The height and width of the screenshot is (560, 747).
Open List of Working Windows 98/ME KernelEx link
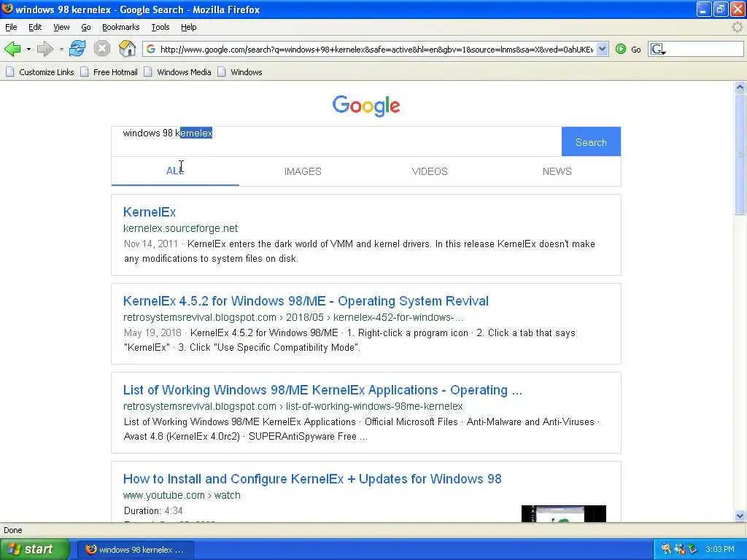[322, 390]
